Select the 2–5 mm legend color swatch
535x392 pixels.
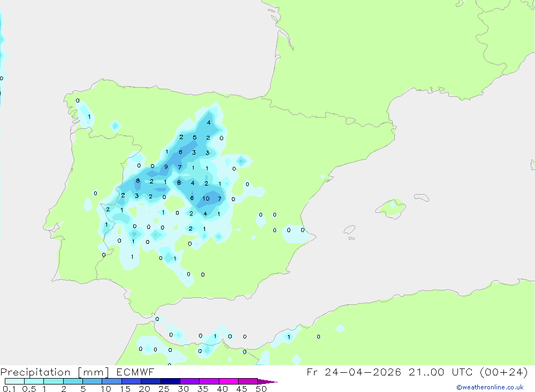pos(73,381)
